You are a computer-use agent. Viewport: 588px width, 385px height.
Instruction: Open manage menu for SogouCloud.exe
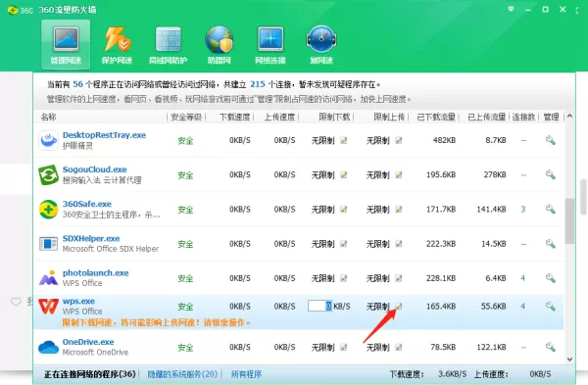click(550, 174)
